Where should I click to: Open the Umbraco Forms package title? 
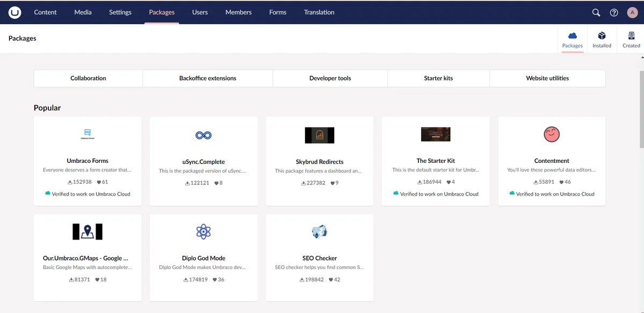(x=87, y=161)
